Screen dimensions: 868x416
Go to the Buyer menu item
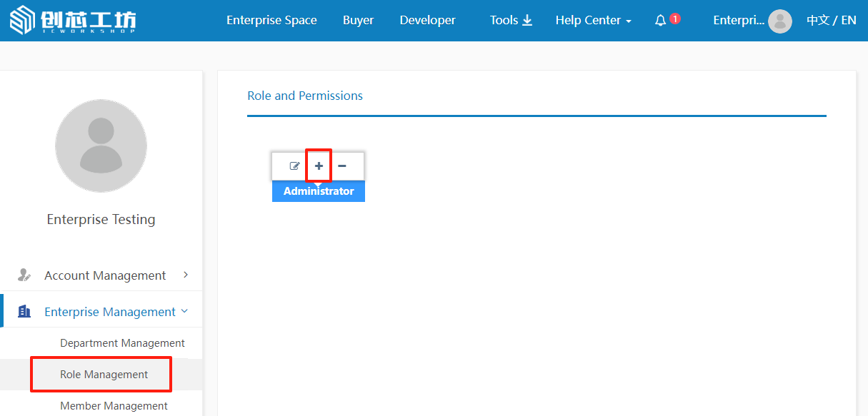tap(358, 21)
